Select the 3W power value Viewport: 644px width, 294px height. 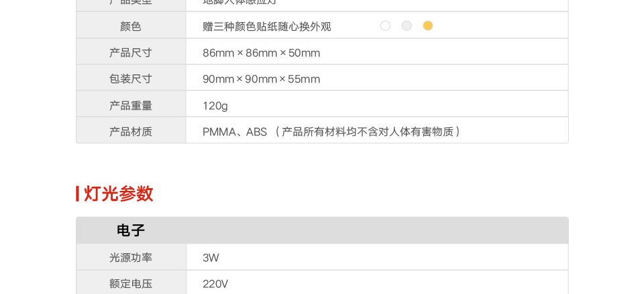[x=211, y=258]
